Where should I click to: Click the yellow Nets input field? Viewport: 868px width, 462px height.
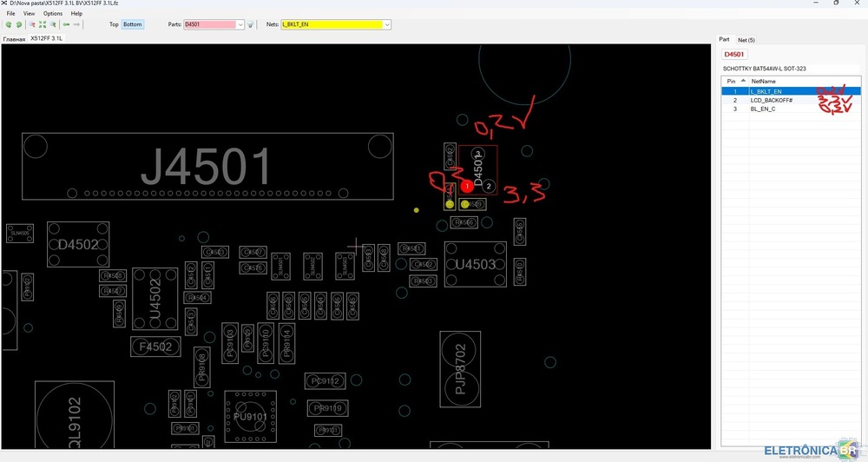point(331,24)
